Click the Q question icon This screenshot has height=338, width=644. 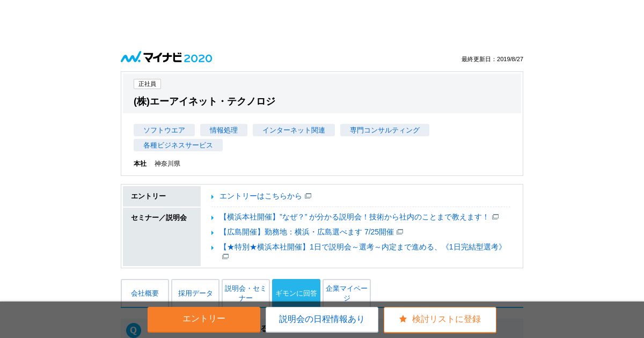pyautogui.click(x=134, y=330)
